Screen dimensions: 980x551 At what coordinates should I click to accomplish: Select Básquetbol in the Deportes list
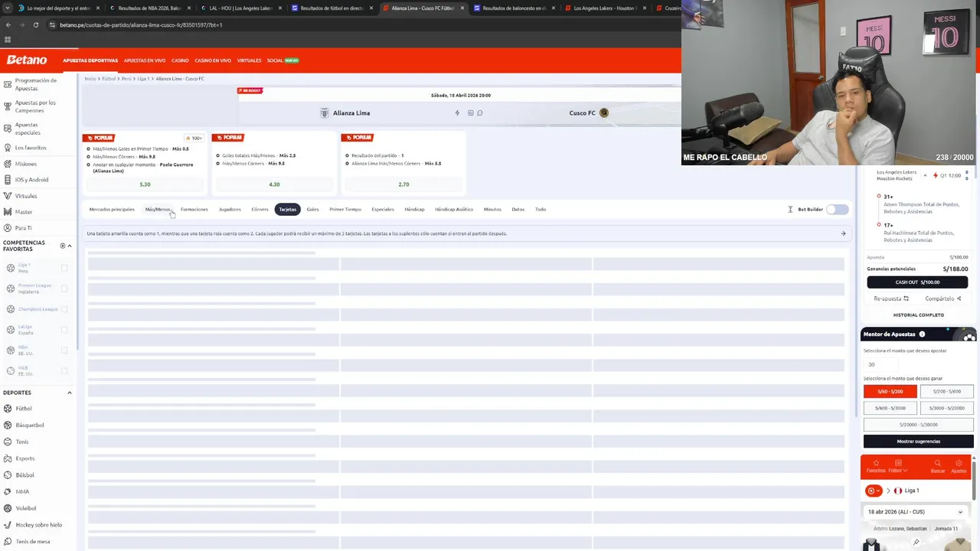tap(29, 425)
